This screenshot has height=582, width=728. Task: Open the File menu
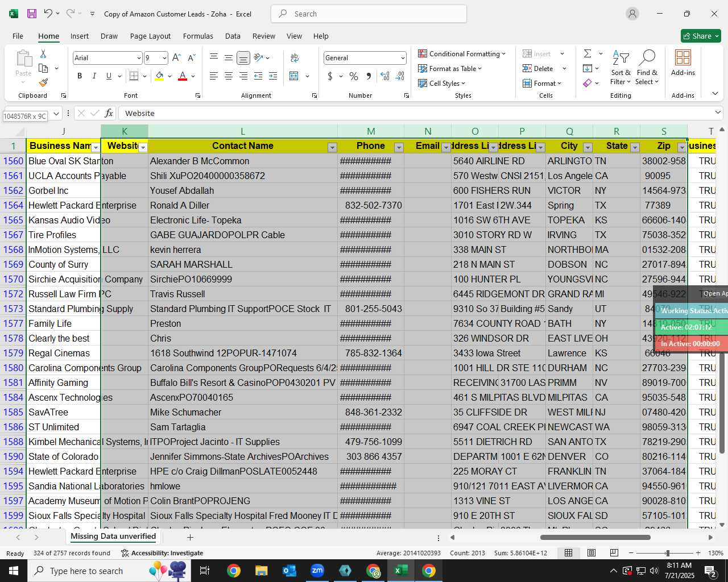pos(18,36)
